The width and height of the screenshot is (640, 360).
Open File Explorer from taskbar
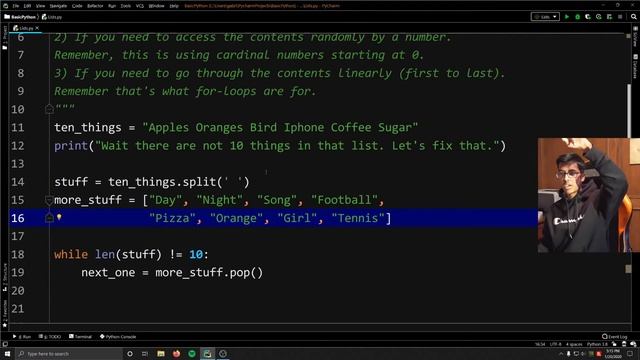(x=161, y=354)
